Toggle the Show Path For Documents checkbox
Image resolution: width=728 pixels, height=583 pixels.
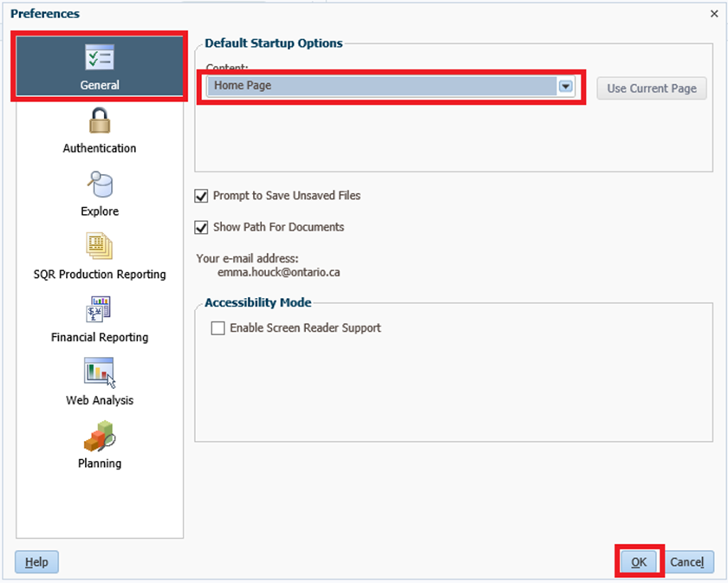tap(202, 227)
